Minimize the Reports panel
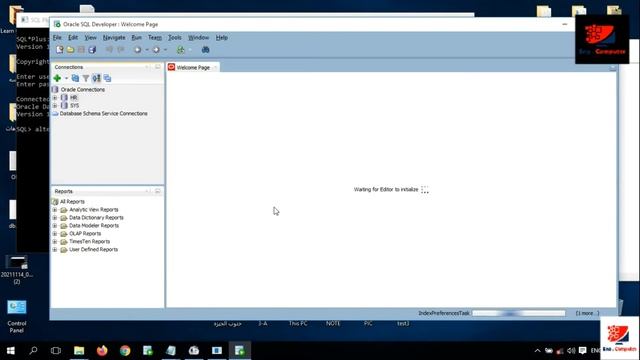 [x=158, y=191]
